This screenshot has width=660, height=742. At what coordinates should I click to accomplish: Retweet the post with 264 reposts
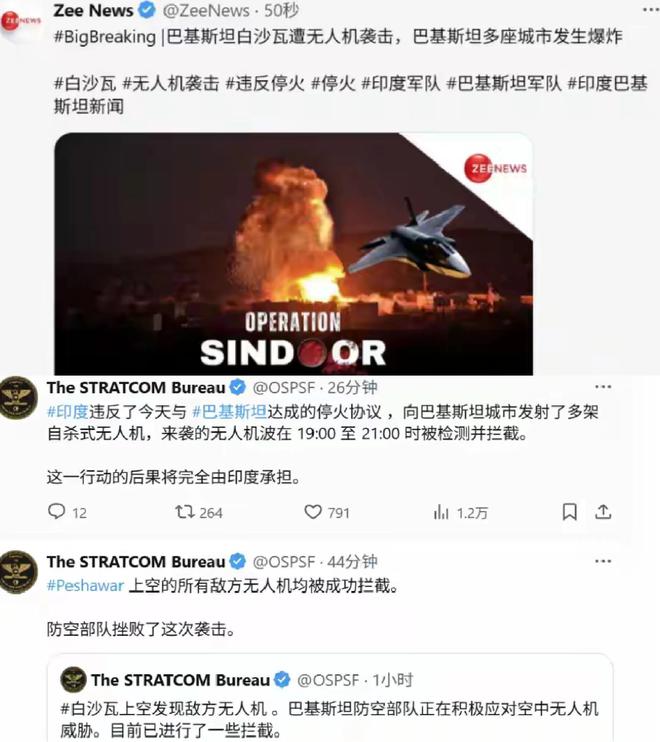pyautogui.click(x=184, y=512)
